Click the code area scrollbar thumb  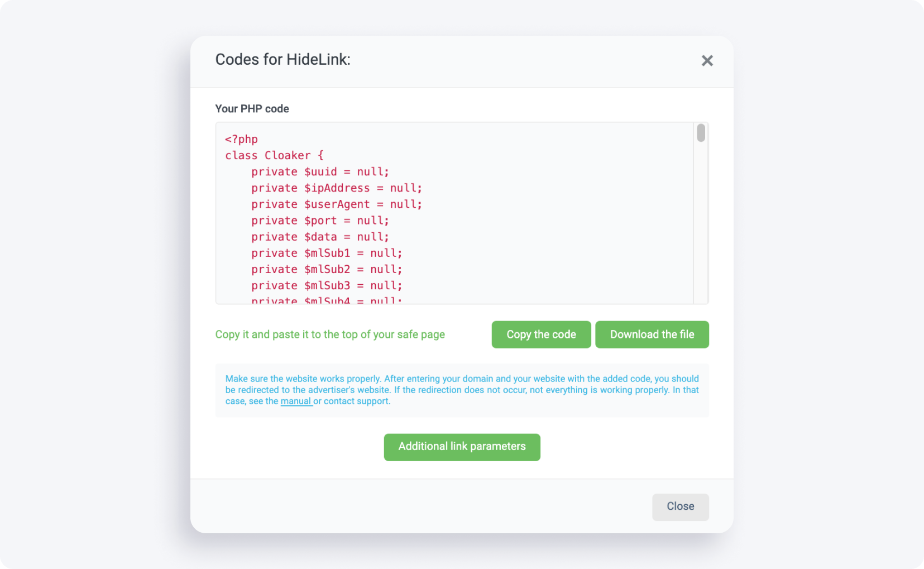[x=700, y=133]
